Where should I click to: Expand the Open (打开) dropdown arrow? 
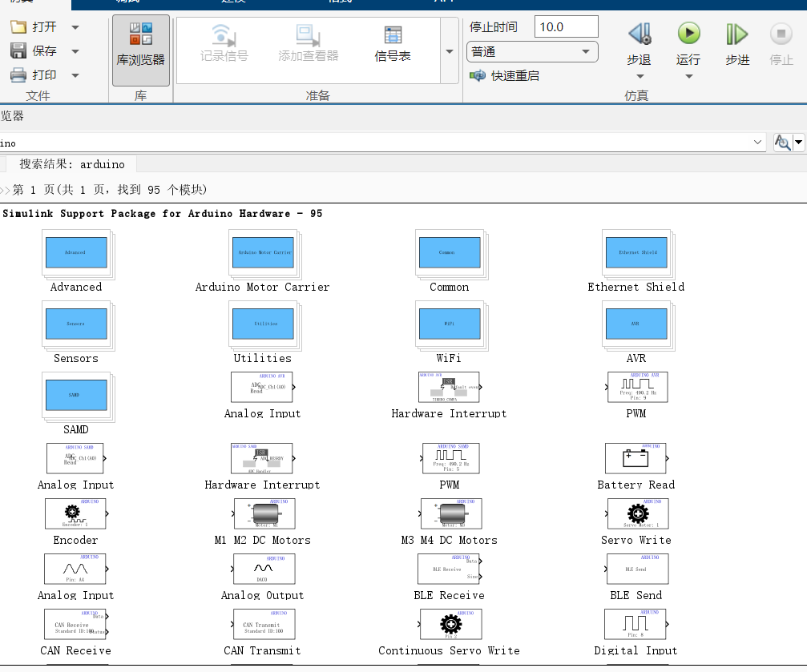tap(75, 27)
